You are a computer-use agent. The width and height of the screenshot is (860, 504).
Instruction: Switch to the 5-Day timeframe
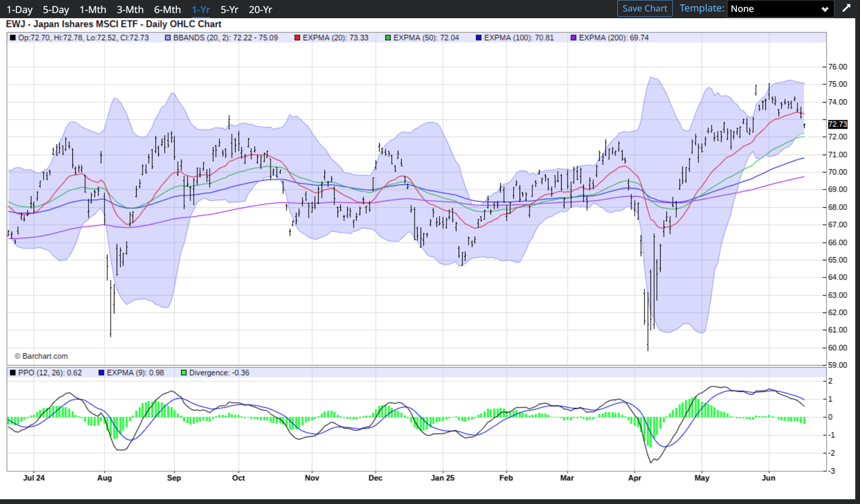pyautogui.click(x=56, y=9)
